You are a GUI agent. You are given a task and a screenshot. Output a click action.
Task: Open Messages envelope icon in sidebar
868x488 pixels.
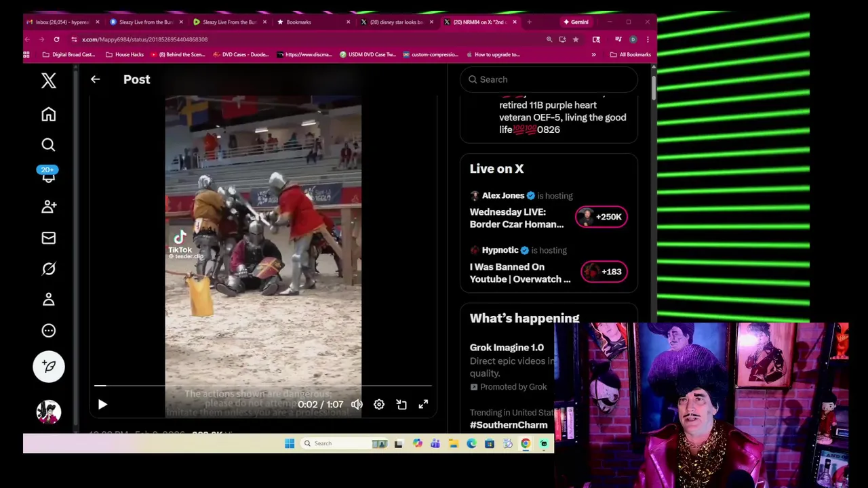(48, 238)
